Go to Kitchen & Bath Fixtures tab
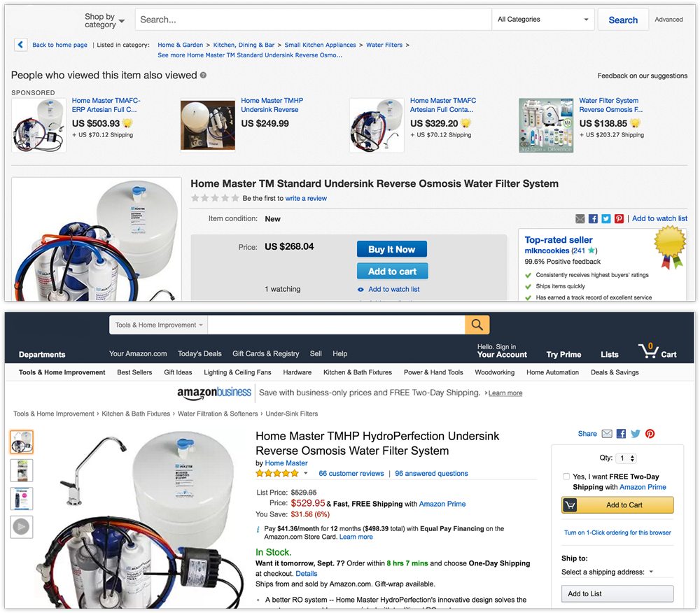Viewport: 700px width, 613px height. pyautogui.click(x=357, y=372)
